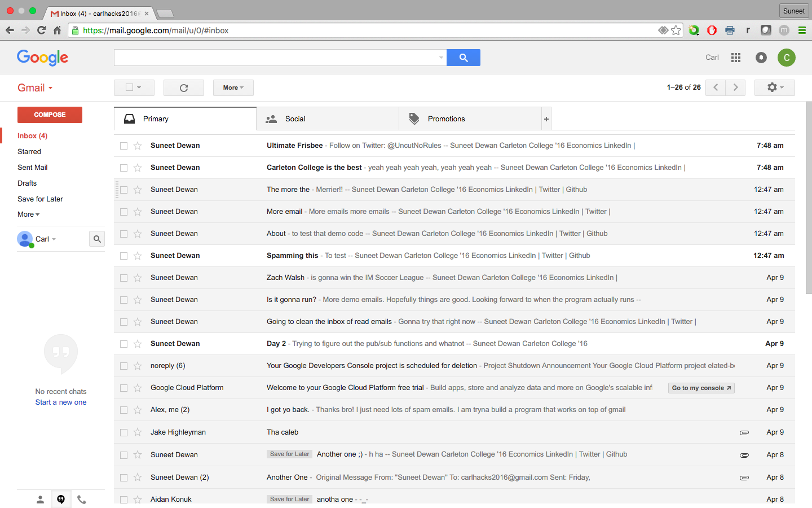
Task: Open the Carl chat status dropdown
Action: [46, 239]
